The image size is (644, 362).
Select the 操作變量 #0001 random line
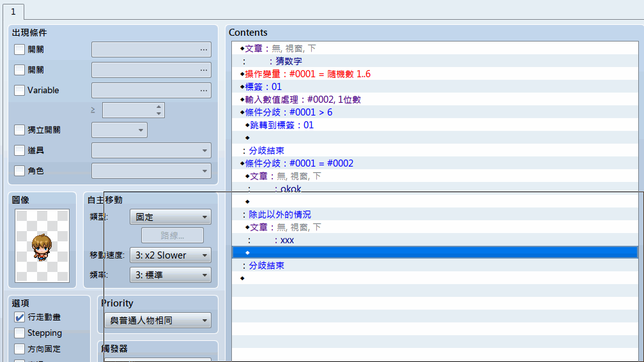(x=435, y=74)
